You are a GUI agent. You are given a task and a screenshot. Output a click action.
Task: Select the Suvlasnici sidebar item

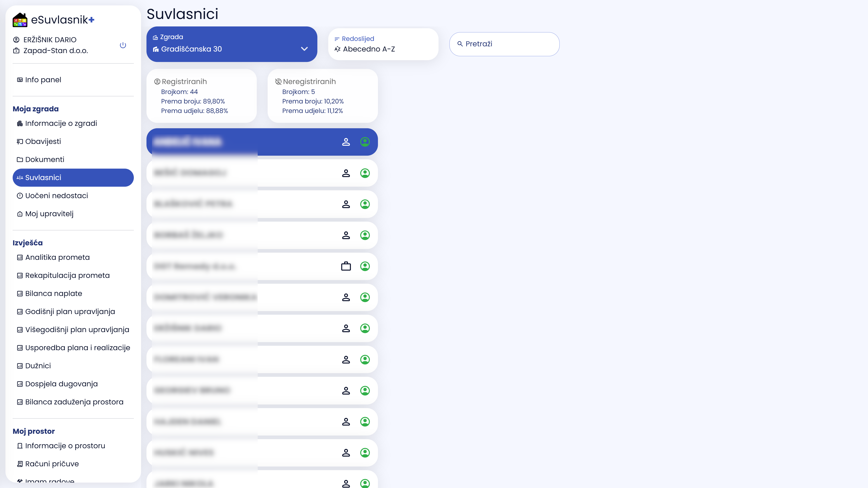pos(73,178)
